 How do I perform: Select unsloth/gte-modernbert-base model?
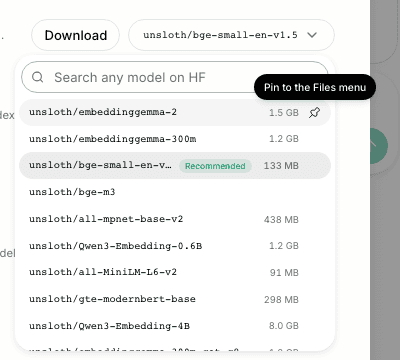175,299
